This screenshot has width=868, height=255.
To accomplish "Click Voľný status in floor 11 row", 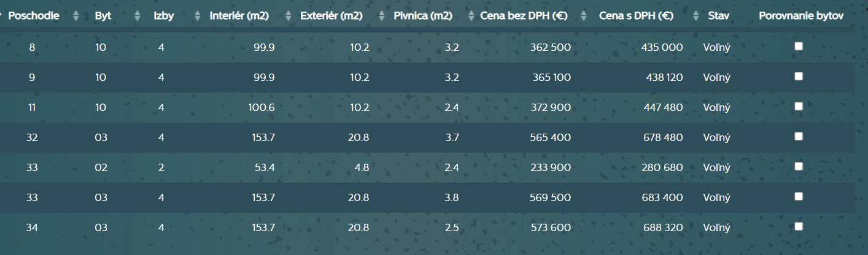I will click(716, 108).
